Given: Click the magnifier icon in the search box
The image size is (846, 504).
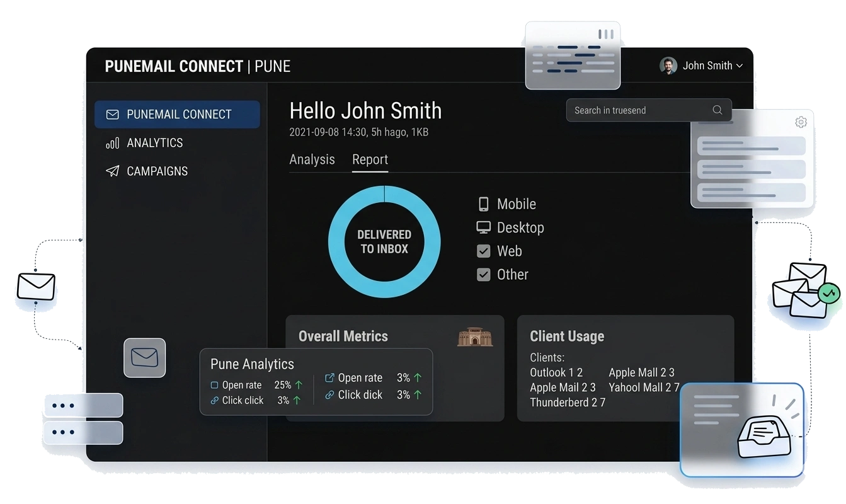Looking at the screenshot, I should pyautogui.click(x=717, y=110).
